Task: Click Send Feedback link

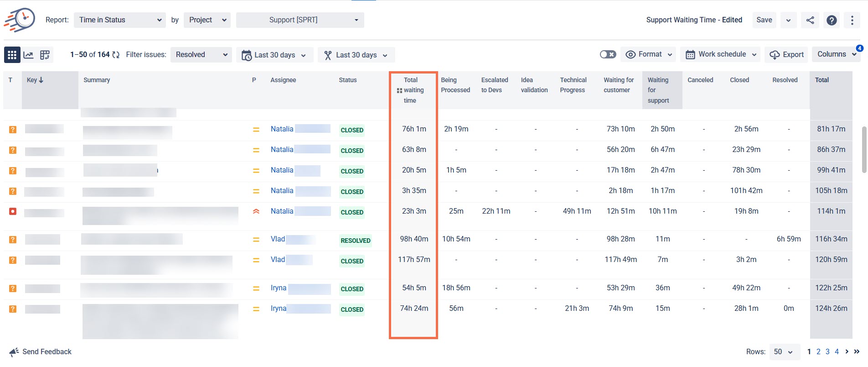Action: (47, 351)
